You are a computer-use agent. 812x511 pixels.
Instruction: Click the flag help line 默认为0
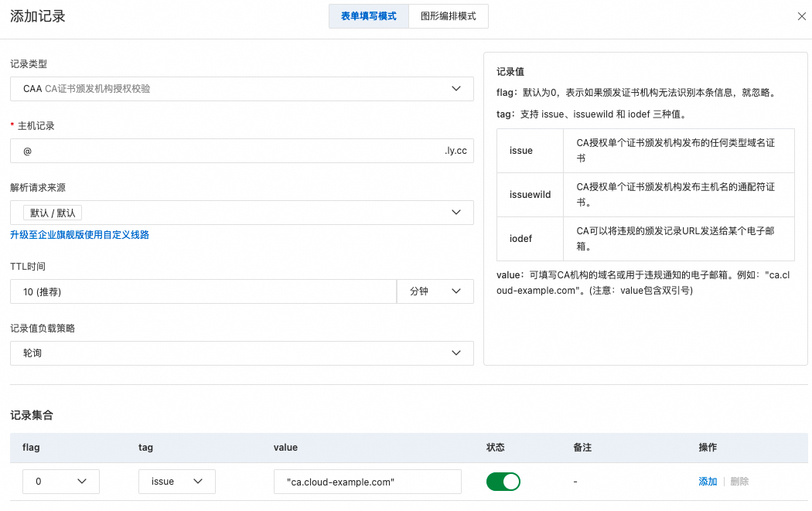pyautogui.click(x=637, y=93)
